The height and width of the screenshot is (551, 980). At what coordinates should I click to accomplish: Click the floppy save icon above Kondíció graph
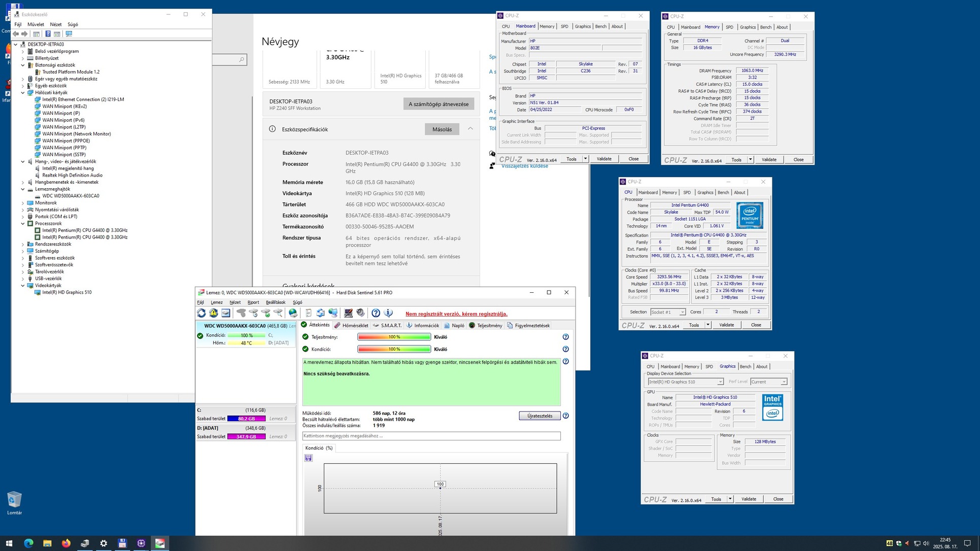click(308, 458)
